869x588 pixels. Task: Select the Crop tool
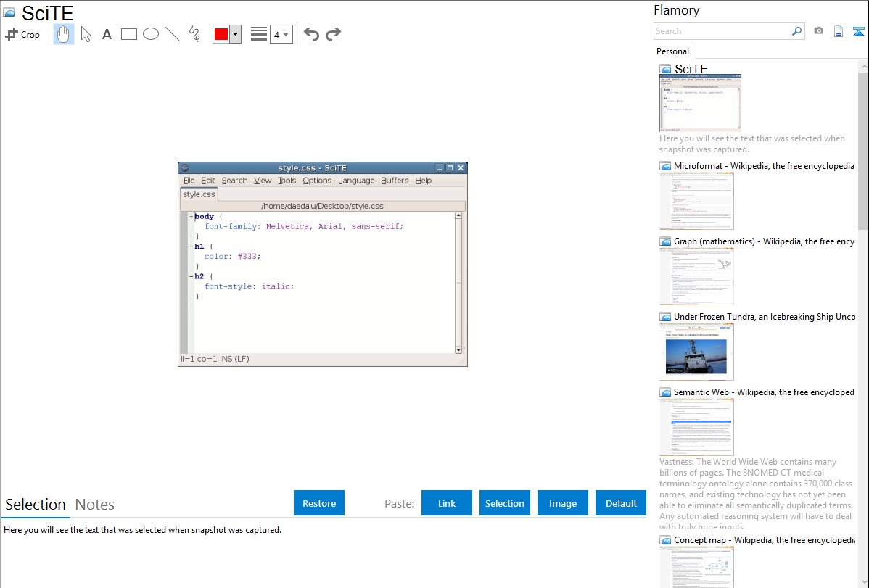pos(22,34)
